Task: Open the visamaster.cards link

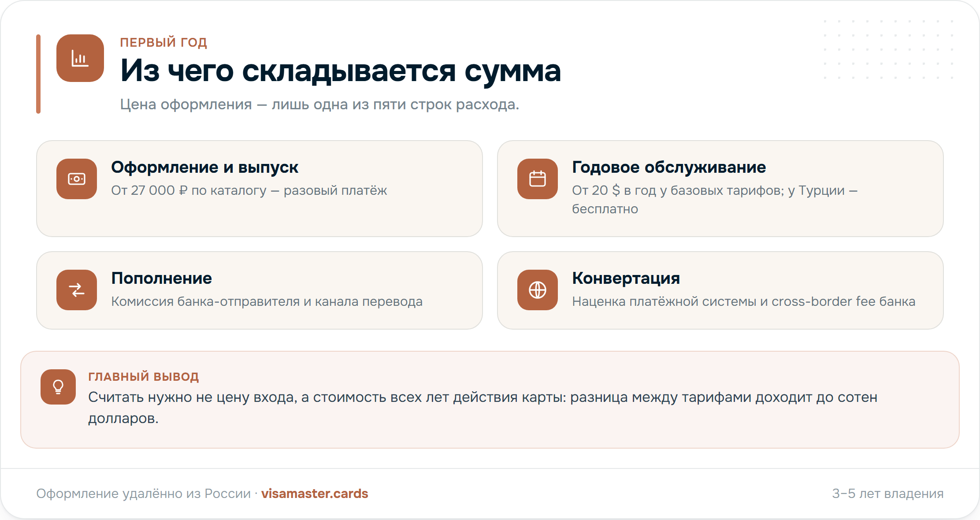Action: coord(315,494)
